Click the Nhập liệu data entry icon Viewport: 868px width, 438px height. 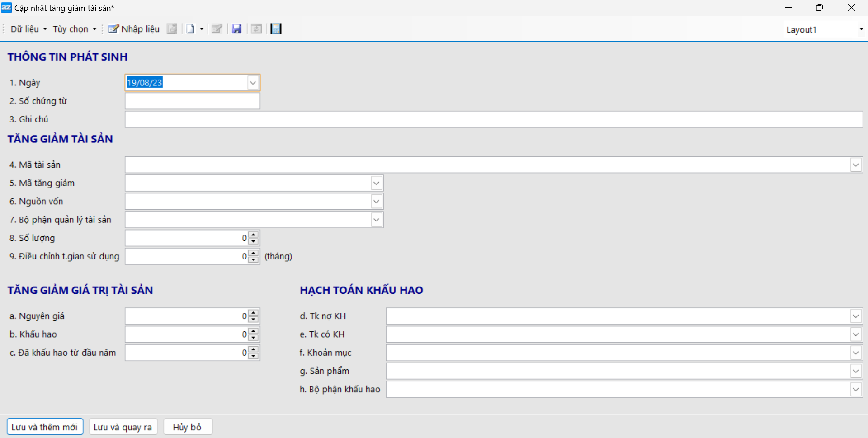click(x=113, y=29)
